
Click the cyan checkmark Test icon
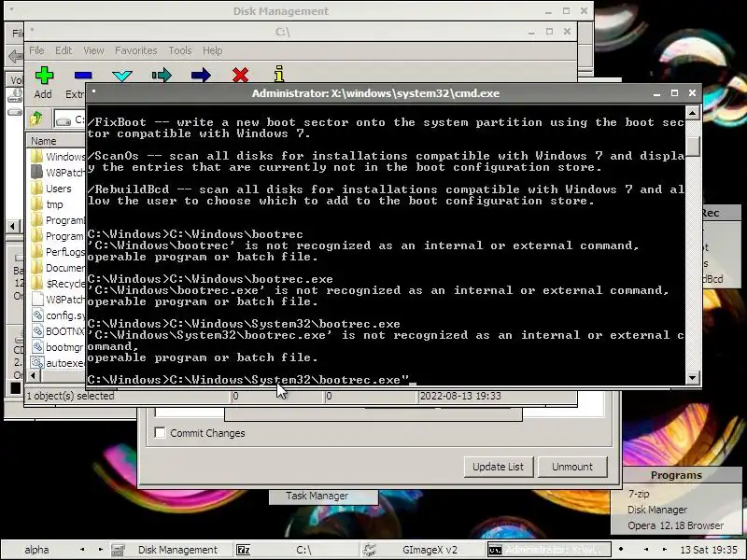click(x=122, y=77)
